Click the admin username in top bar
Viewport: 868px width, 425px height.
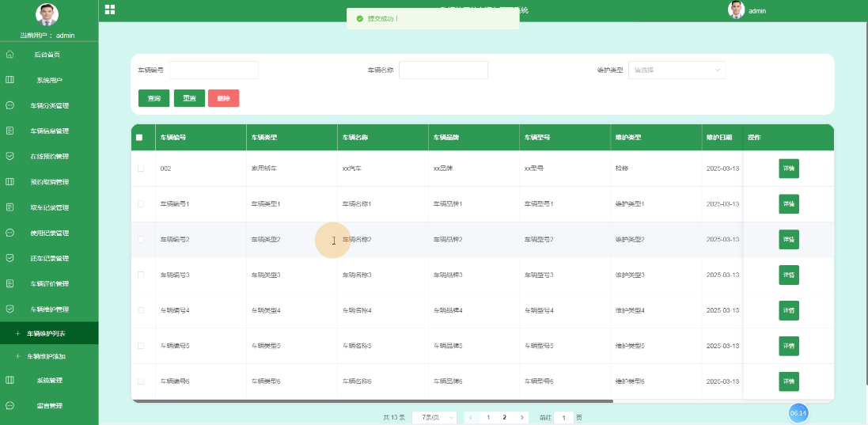tap(756, 10)
